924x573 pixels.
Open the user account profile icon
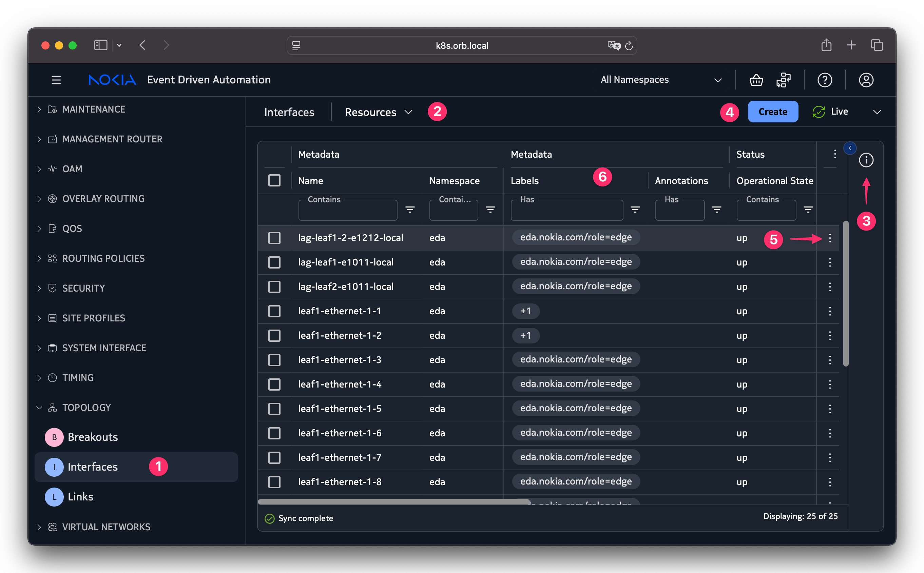pos(866,80)
